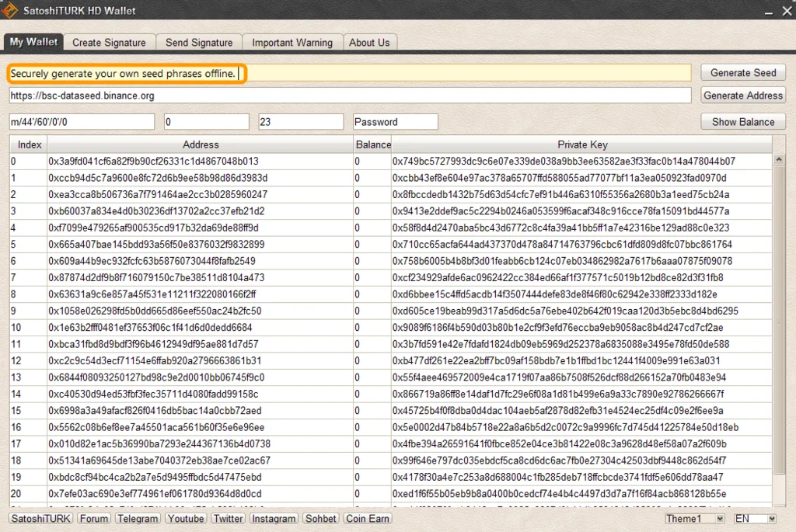
Task: Click private key starting with 0xcbb43ef8e604e97a
Action: (x=559, y=178)
